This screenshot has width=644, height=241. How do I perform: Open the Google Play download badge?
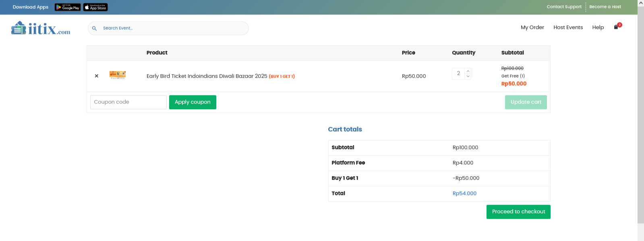coord(68,7)
